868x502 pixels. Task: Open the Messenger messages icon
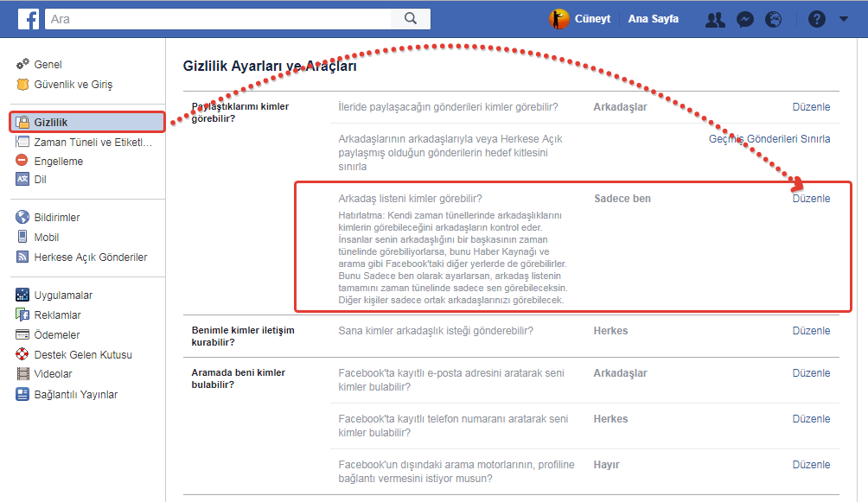pos(745,19)
